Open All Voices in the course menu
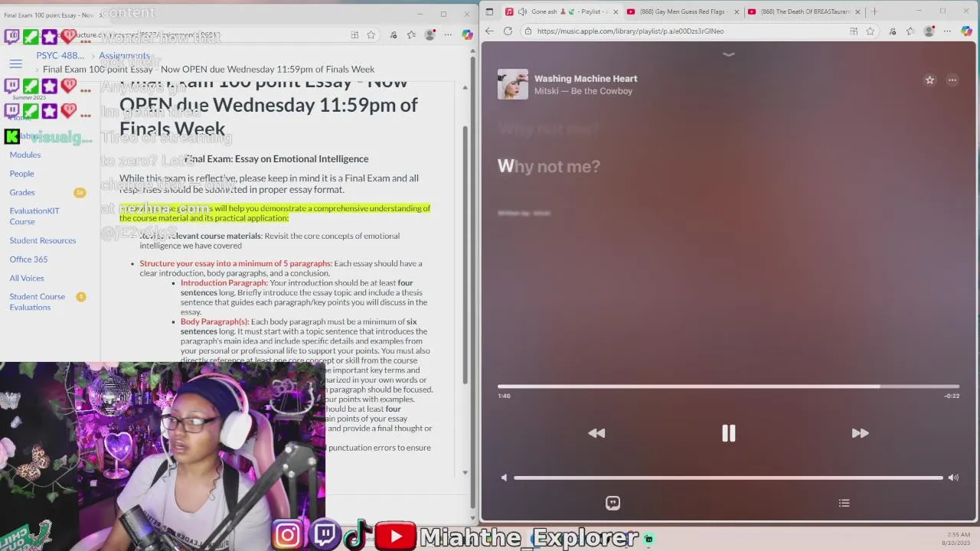This screenshot has width=980, height=551. coord(27,279)
